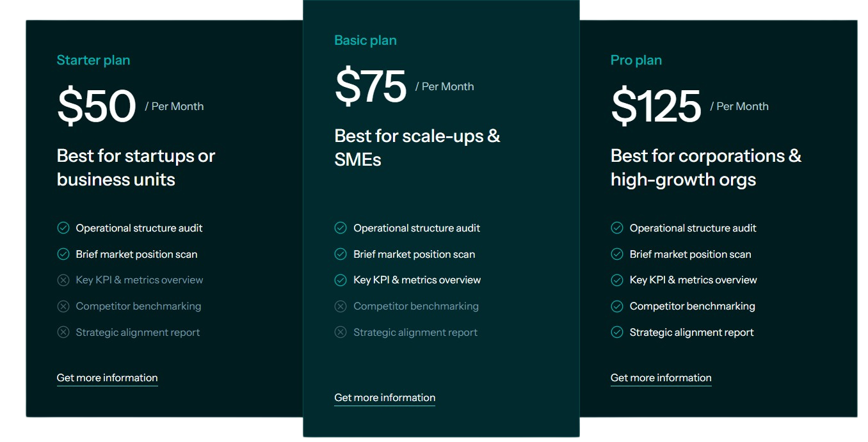Click Pro plan Operational structure audit checkmark icon
Image resolution: width=868 pixels, height=442 pixels.
coord(617,228)
